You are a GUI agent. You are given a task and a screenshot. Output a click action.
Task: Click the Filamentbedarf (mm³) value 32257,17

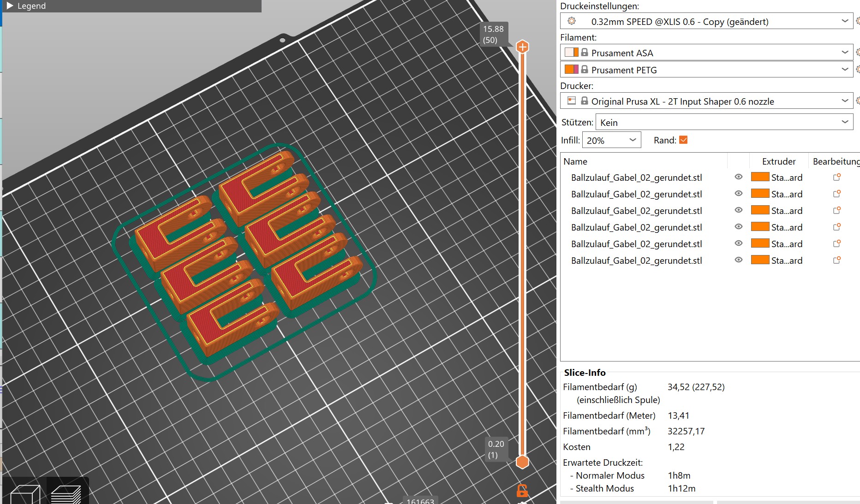tap(686, 431)
